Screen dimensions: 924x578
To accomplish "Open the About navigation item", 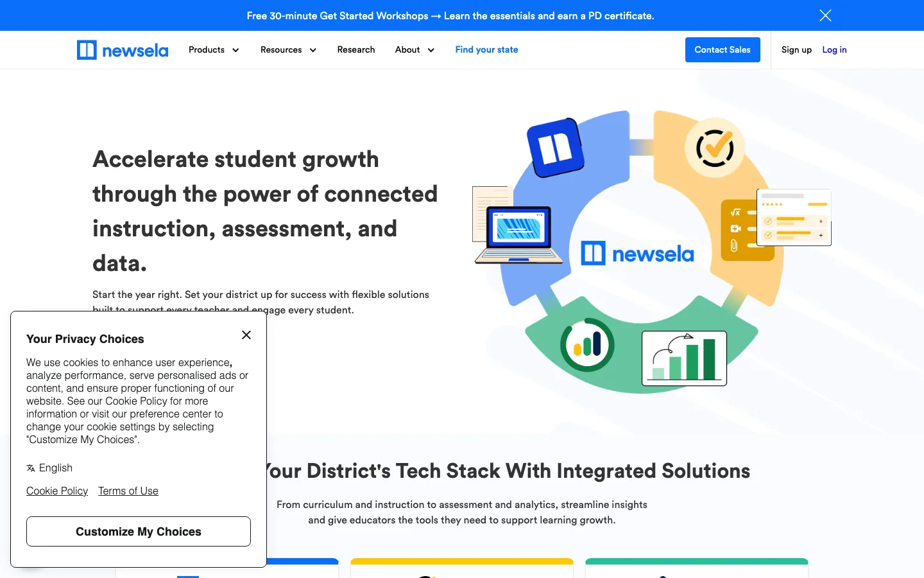I will (407, 49).
